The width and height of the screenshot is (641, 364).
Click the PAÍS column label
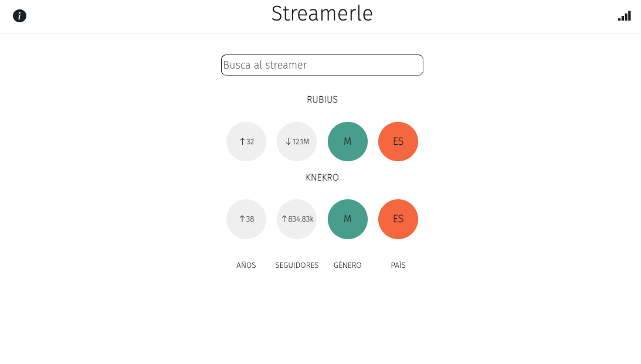tap(398, 265)
